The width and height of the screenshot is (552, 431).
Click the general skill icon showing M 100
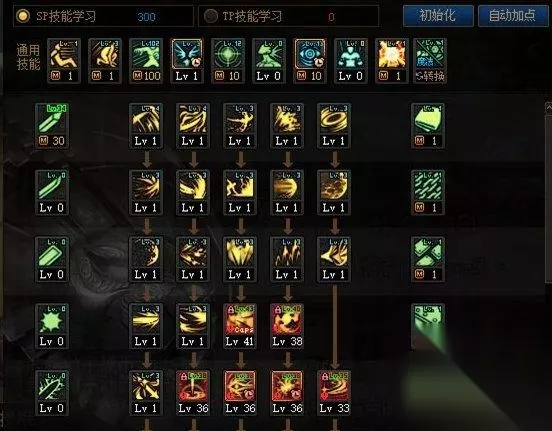[146, 61]
